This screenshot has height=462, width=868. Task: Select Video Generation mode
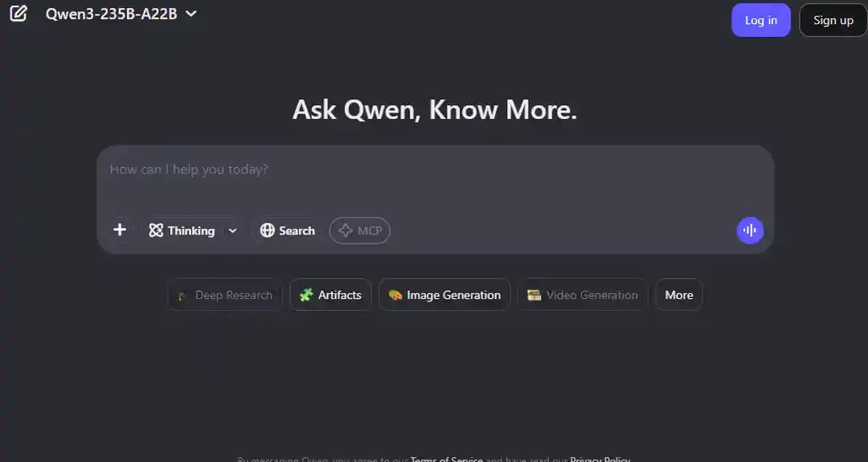tap(583, 295)
